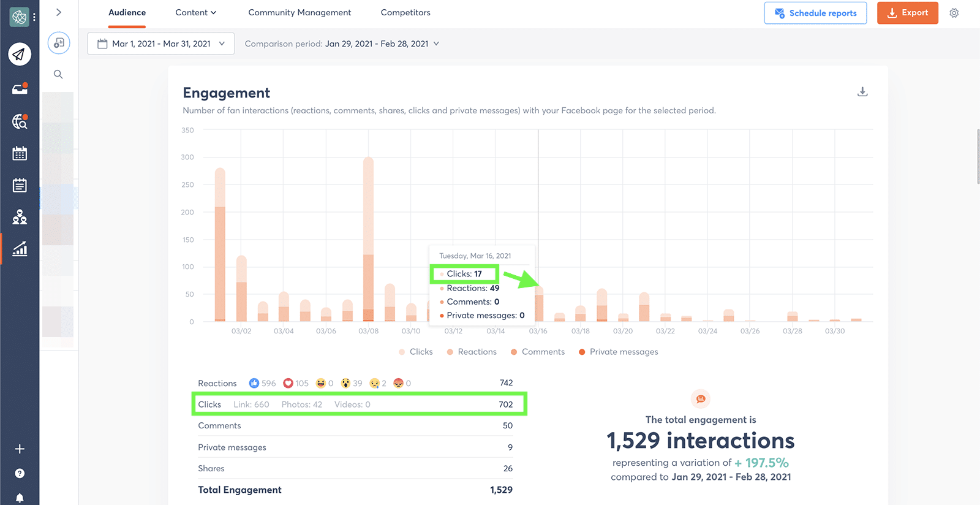Download the Engagement chart

pos(862,92)
